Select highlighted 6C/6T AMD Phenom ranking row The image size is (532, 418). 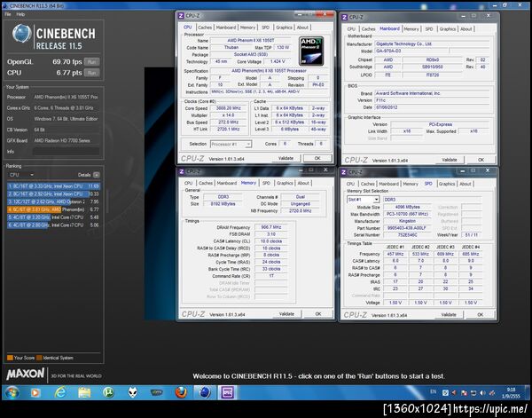(53, 209)
